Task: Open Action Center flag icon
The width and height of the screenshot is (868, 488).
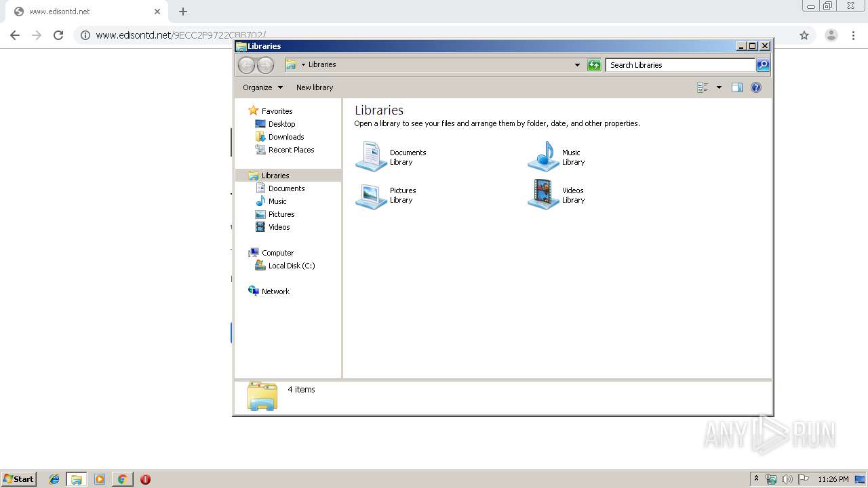Action: click(x=803, y=479)
